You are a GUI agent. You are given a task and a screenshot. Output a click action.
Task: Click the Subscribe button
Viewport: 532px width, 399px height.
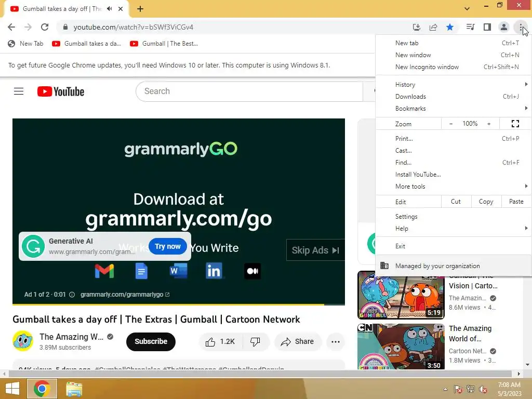coord(151,342)
